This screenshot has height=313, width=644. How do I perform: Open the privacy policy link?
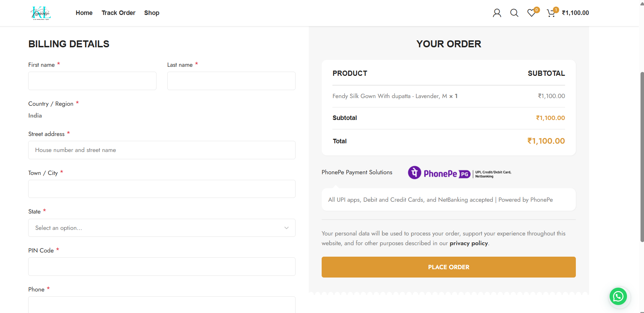coord(468,243)
